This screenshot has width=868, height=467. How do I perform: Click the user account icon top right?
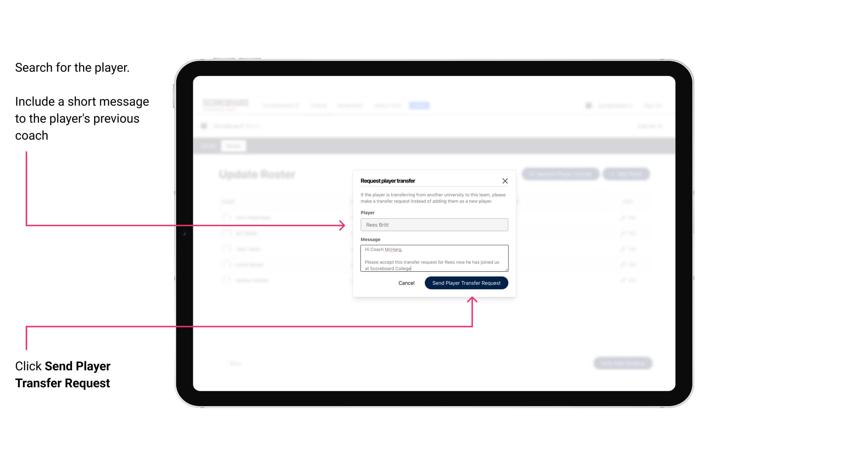pos(588,105)
